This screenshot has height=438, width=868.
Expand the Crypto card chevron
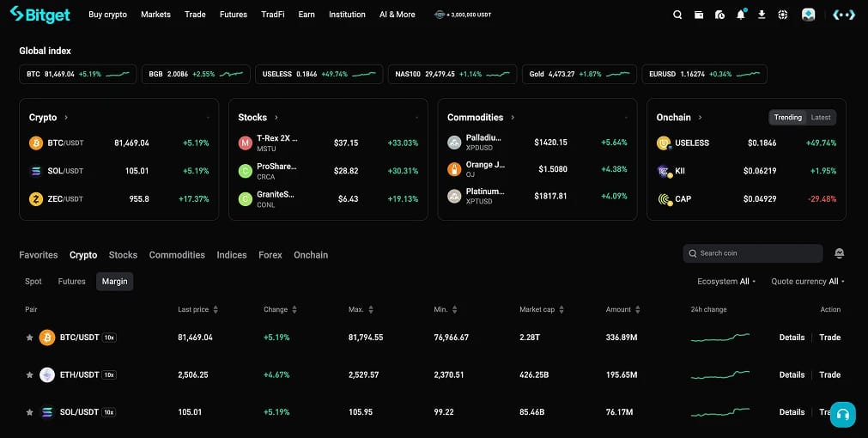coord(66,118)
